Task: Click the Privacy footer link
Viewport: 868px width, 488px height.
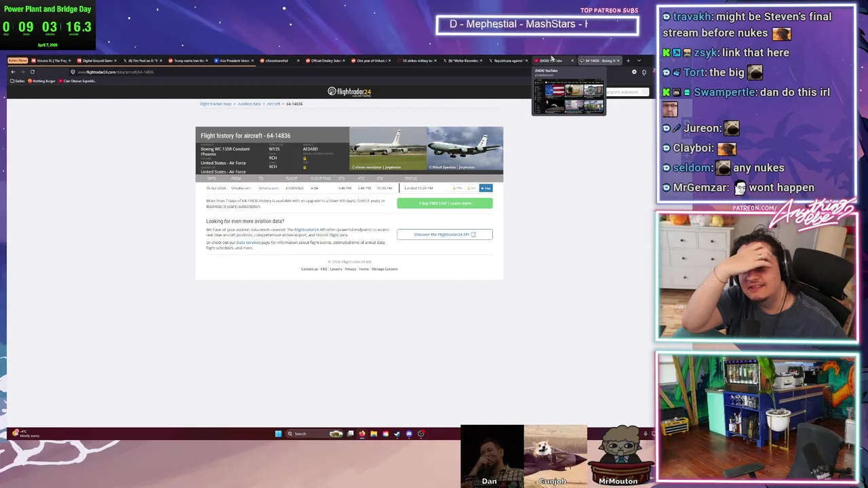Action: coord(350,269)
